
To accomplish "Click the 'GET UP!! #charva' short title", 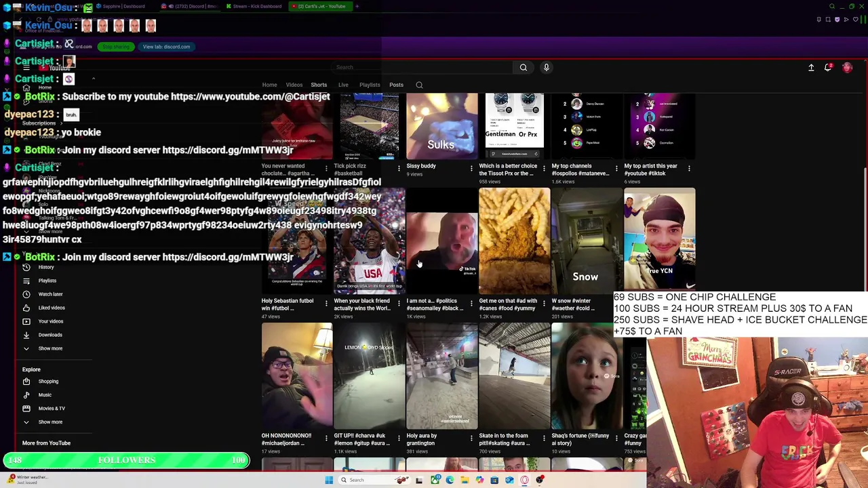I will [x=362, y=439].
